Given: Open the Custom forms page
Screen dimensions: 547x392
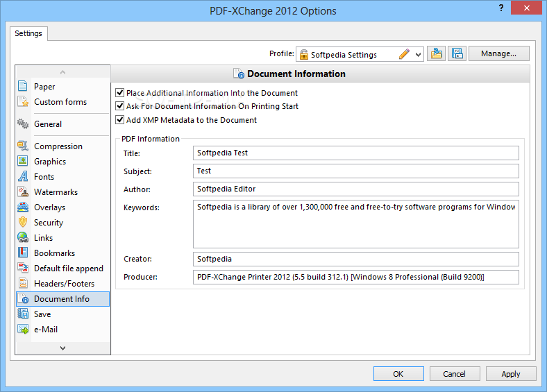Looking at the screenshot, I should 62,101.
